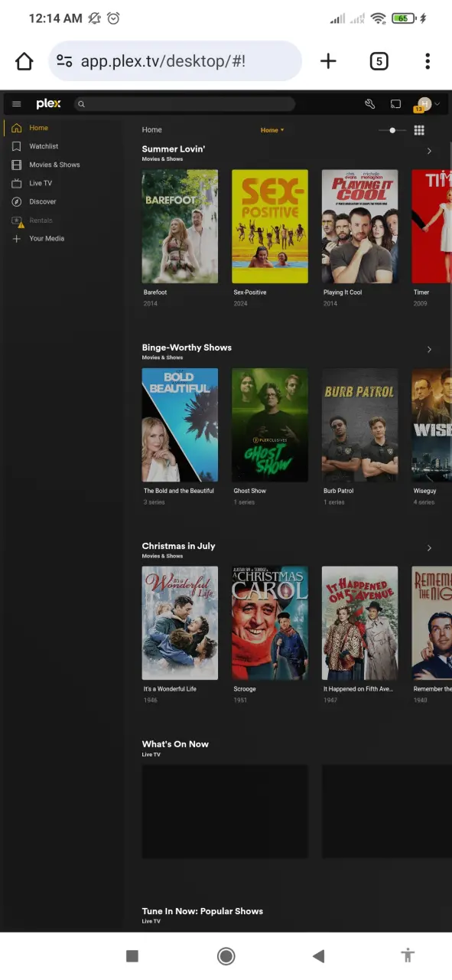
Task: Select Movies & Shows in the sidebar
Action: (54, 165)
